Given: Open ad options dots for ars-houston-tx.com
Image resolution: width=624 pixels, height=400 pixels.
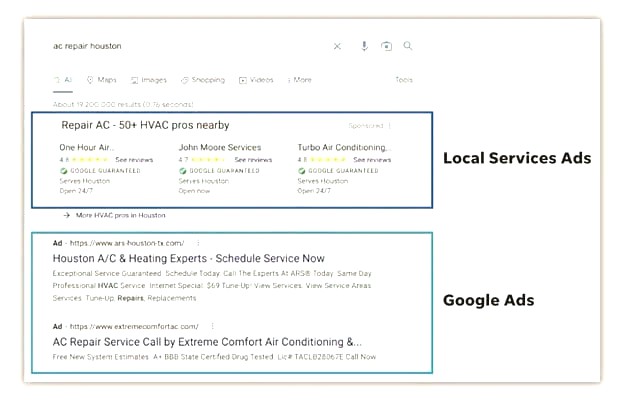Looking at the screenshot, I should click(198, 243).
